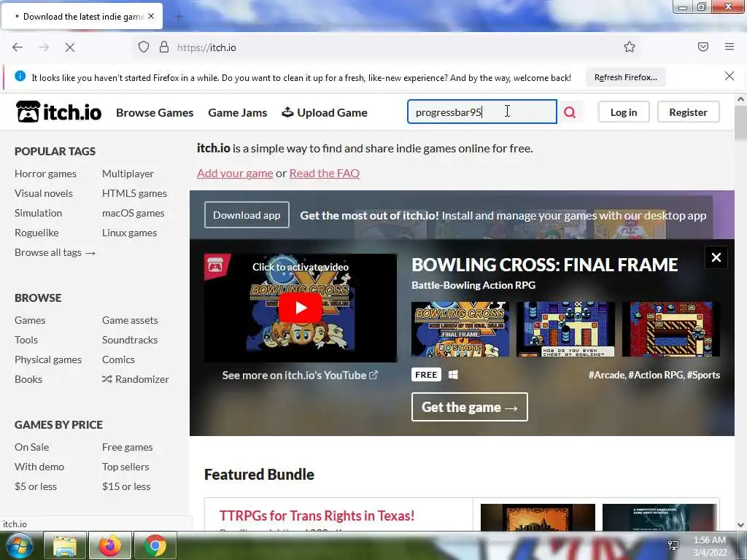This screenshot has height=560, width=747.
Task: Browse Soundtracks category
Action: (130, 340)
